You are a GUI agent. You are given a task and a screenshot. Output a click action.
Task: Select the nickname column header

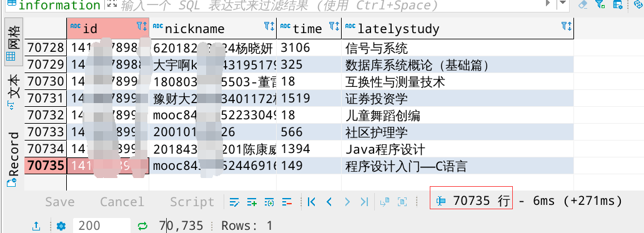pos(213,28)
